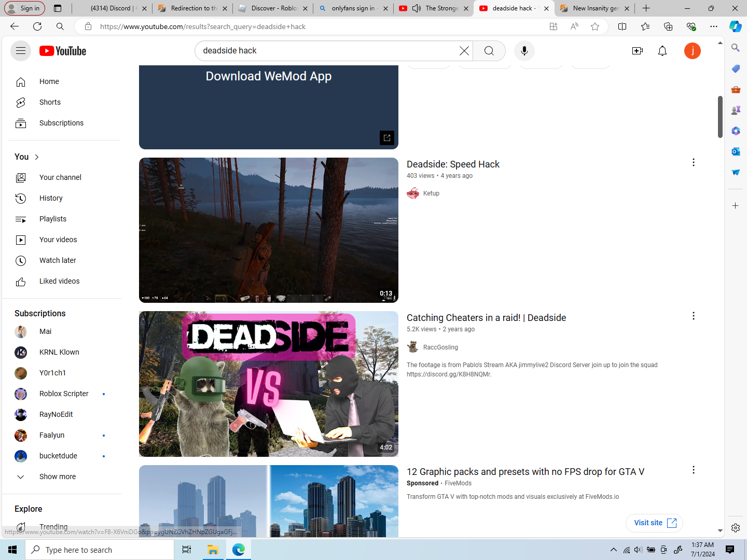Expand the You section chevron
The image size is (747, 560).
pyautogui.click(x=37, y=157)
